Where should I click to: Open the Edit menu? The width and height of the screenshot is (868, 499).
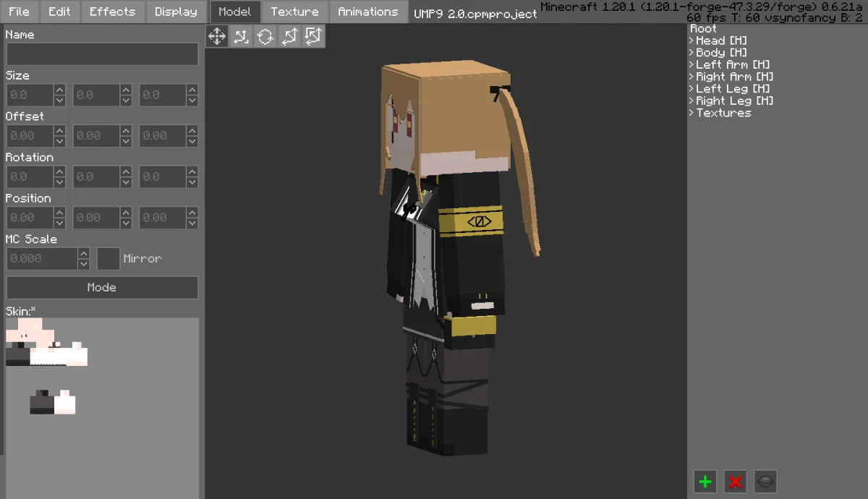click(x=59, y=12)
